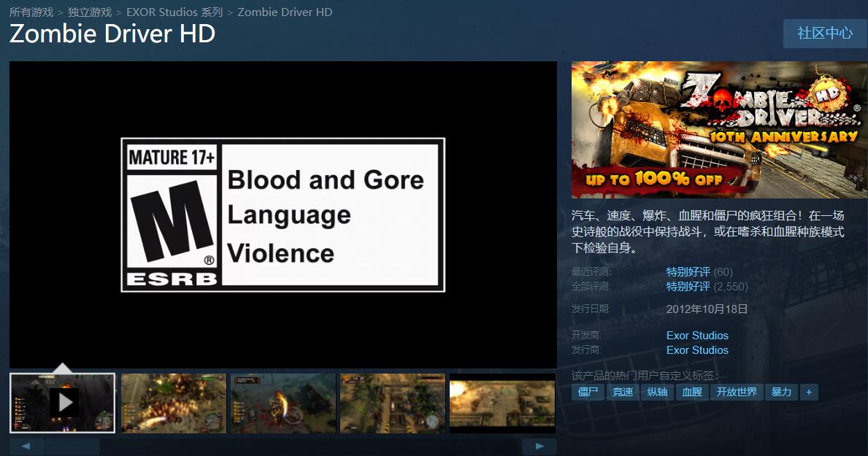Play the Zombie Driver HD trailer video

point(63,403)
